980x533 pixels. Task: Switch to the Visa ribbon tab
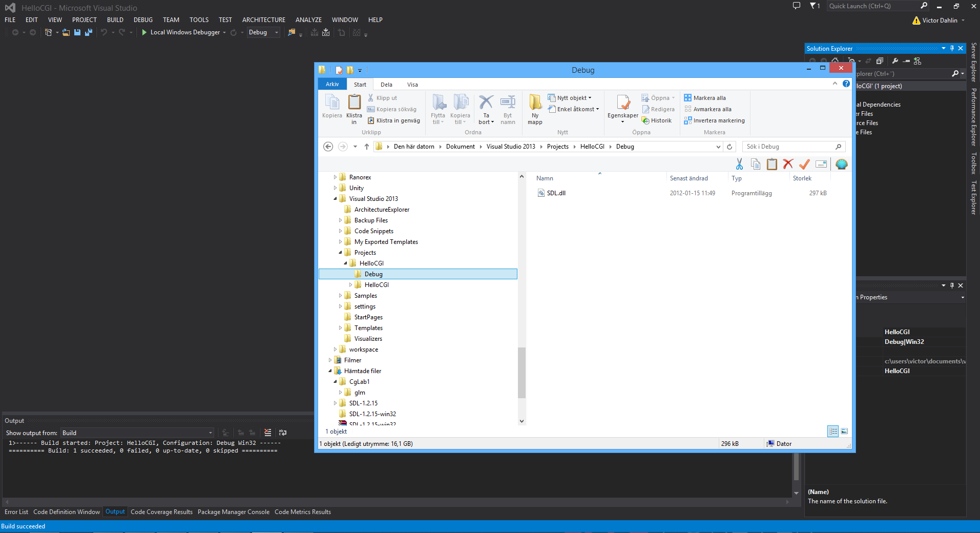tap(412, 85)
